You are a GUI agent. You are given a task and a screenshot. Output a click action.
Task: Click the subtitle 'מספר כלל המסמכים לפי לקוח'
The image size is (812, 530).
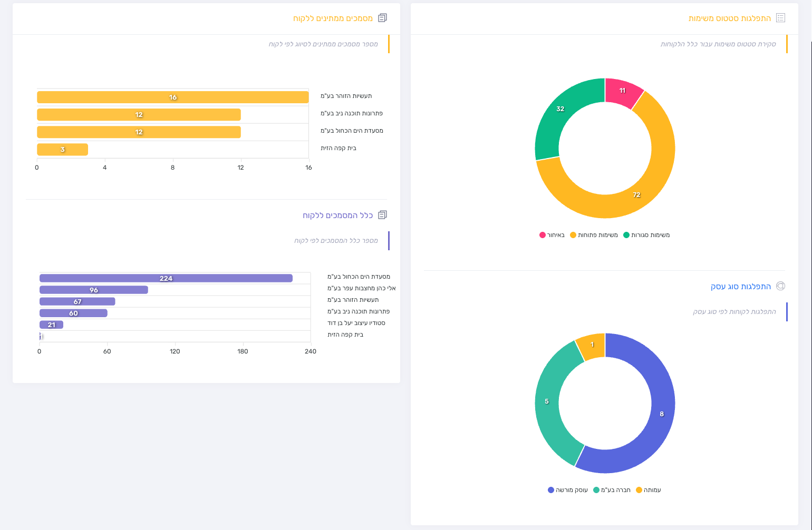[336, 241]
